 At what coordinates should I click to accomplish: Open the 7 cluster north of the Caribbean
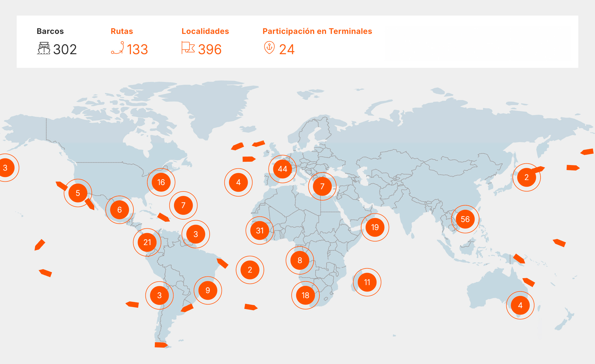[x=183, y=205]
